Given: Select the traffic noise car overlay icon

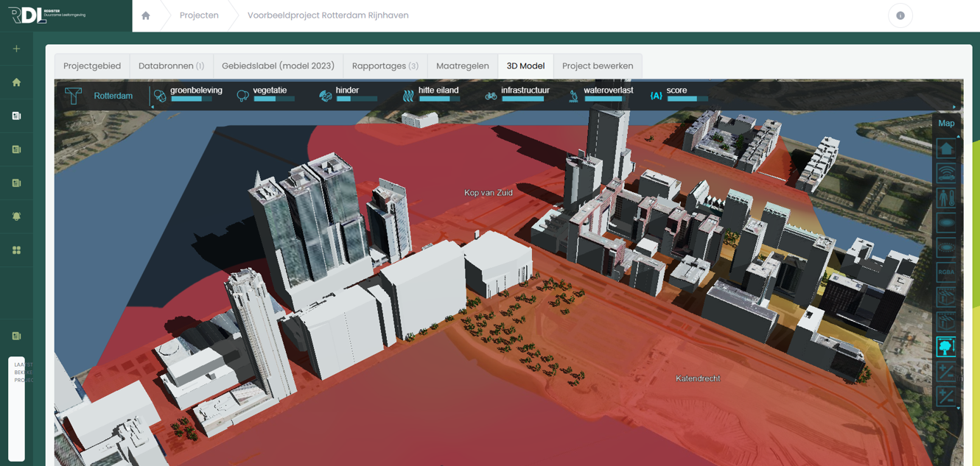Looking at the screenshot, I should tap(945, 174).
